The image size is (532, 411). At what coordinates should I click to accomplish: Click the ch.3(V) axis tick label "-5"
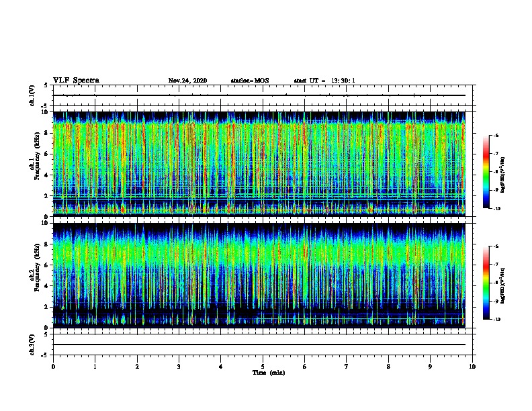click(x=45, y=355)
